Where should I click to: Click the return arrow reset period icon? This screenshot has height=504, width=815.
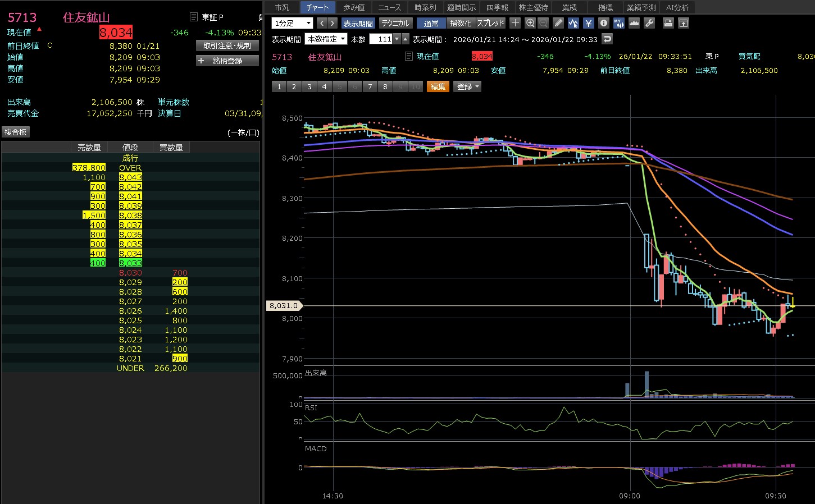(x=607, y=39)
